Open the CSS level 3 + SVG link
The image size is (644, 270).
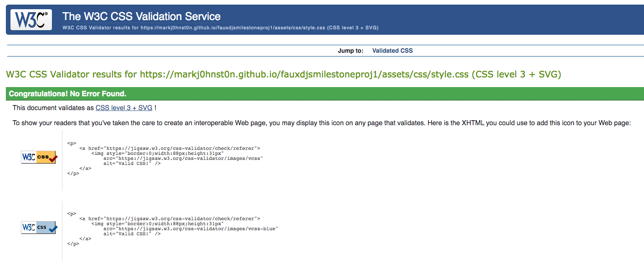click(x=124, y=108)
